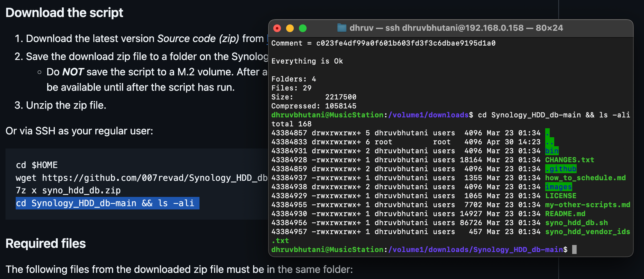Click the yellow minimize button of the terminal

coord(290,28)
